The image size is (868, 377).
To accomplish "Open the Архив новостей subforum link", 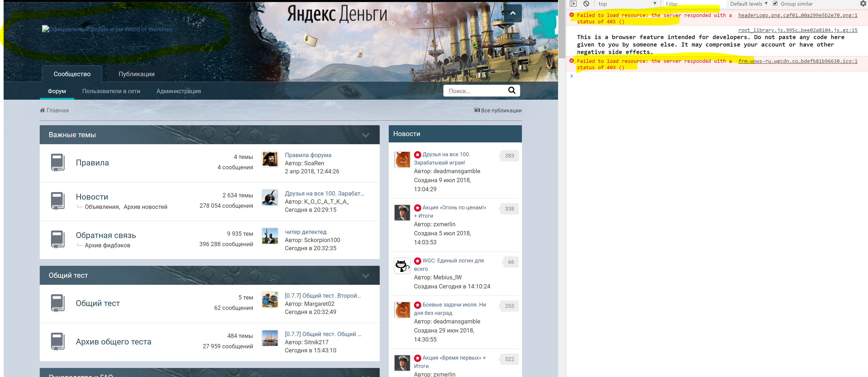I will coord(145,207).
